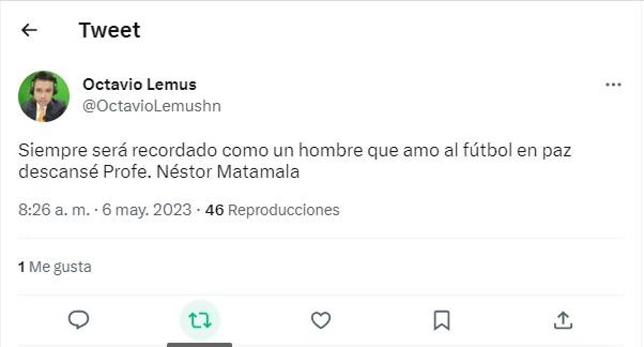Select the green retweet icon in the toolbar

[200, 320]
